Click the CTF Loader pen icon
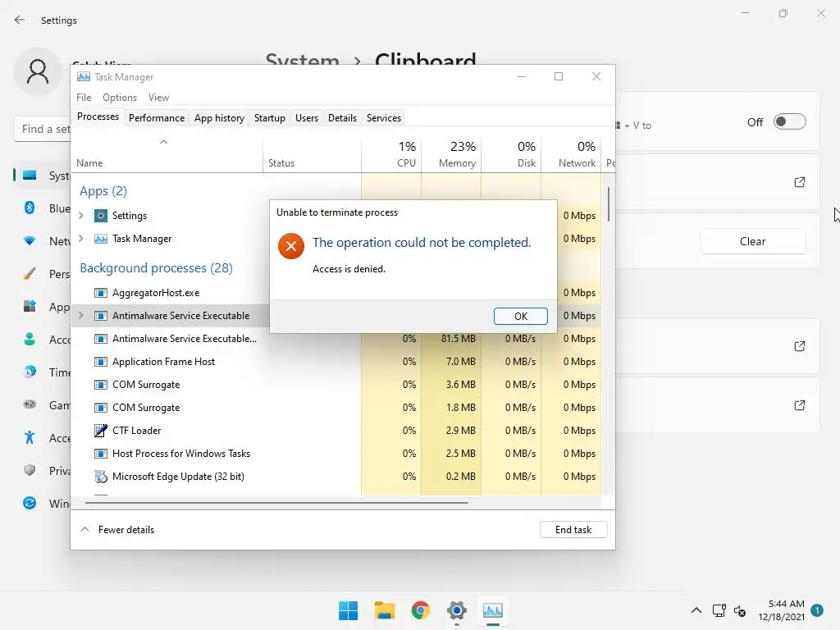 coord(101,430)
